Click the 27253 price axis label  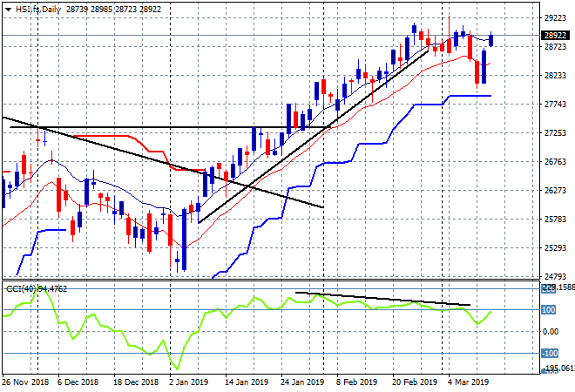click(x=555, y=133)
